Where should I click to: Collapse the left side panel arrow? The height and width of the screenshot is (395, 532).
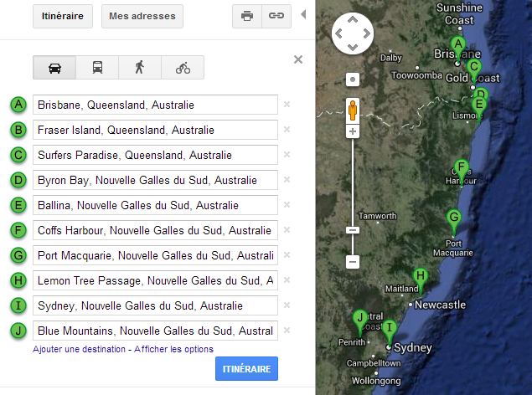pyautogui.click(x=303, y=15)
